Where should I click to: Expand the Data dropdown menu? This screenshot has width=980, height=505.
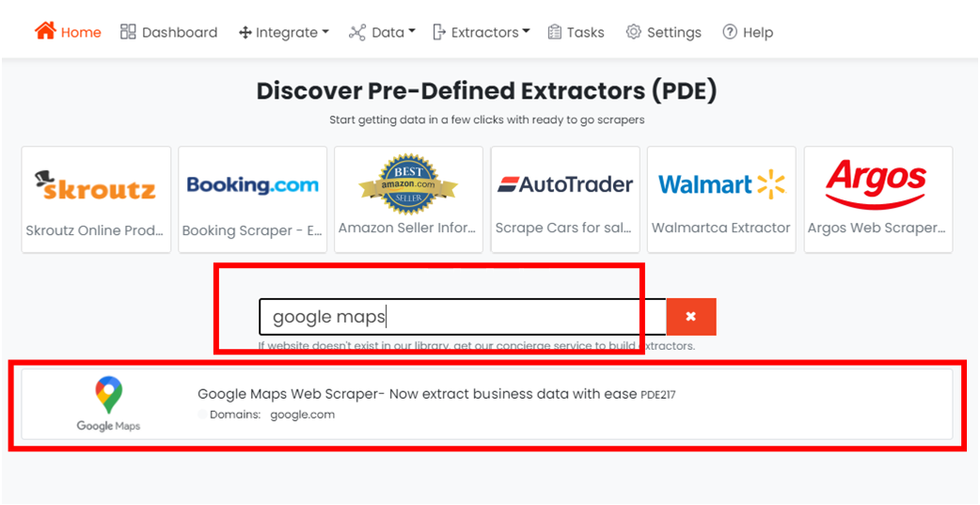tap(382, 33)
